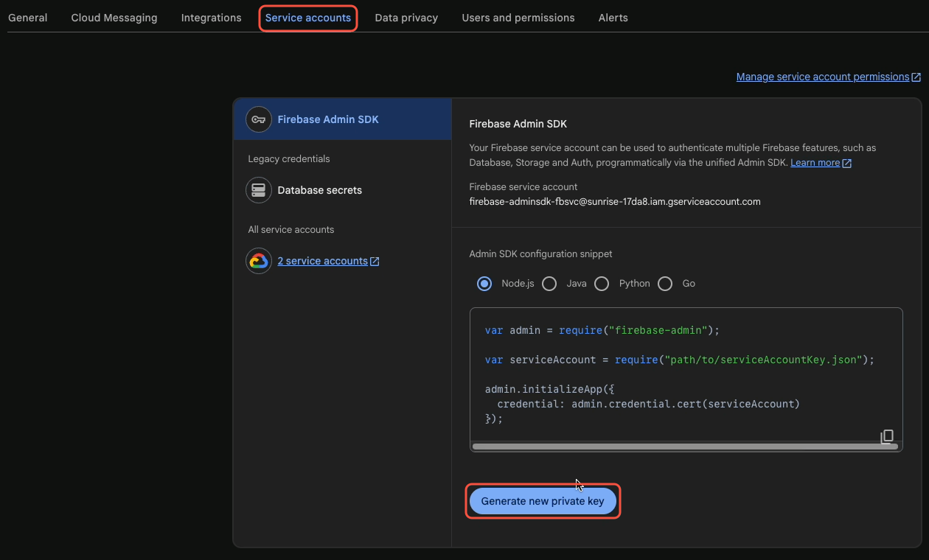Switch to Cloud Messaging tab

coord(114,18)
